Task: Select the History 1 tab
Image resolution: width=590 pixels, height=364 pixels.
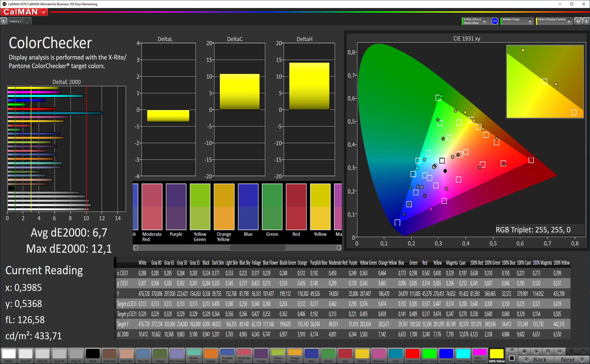Action: coord(15,21)
